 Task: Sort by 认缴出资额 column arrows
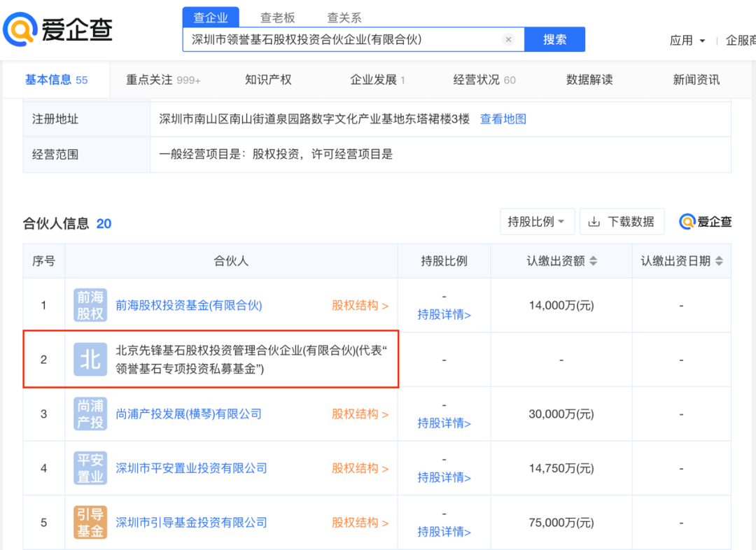click(x=594, y=261)
